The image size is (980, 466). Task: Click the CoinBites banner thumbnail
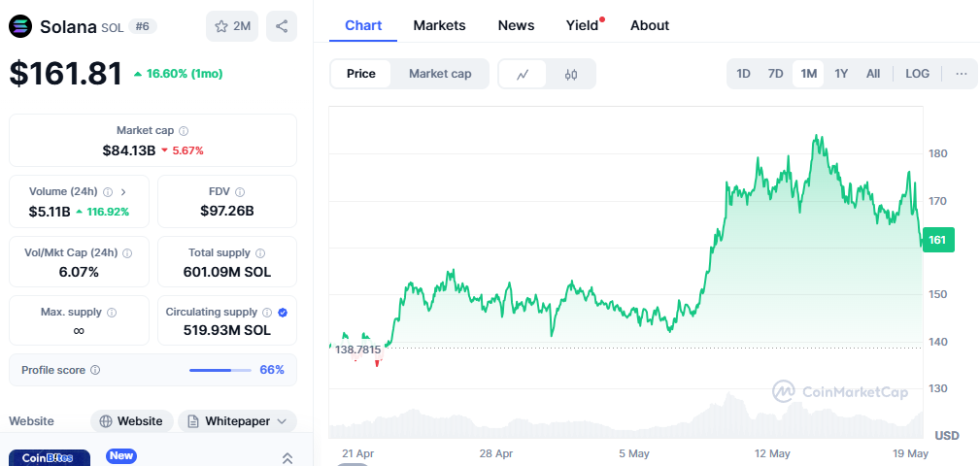coord(50,458)
